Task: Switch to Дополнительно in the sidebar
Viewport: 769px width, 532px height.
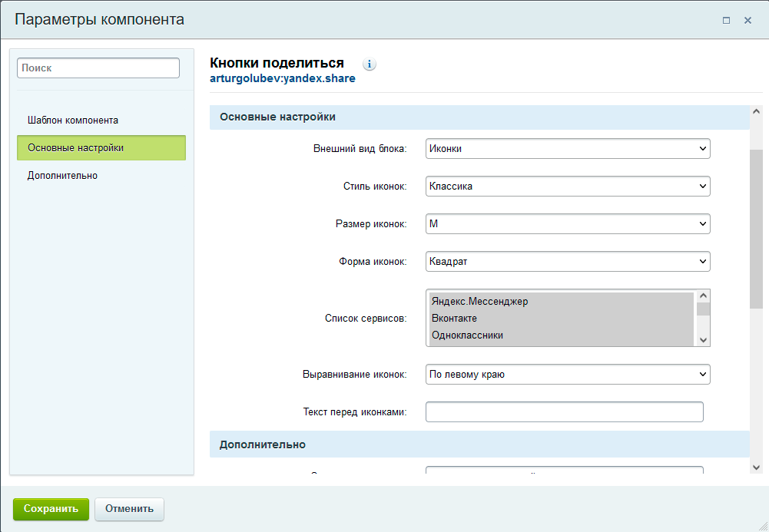Action: click(x=63, y=176)
